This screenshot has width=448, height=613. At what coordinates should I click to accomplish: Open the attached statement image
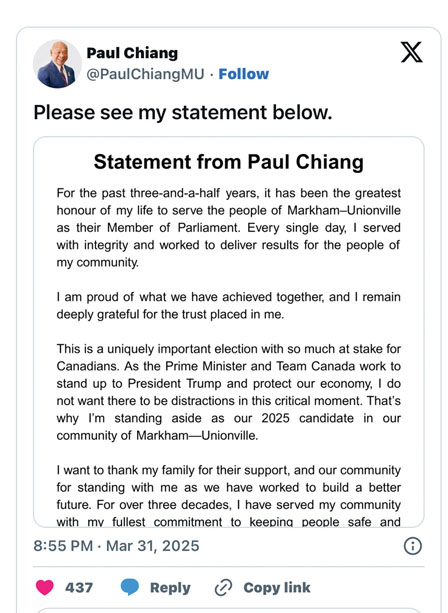pyautogui.click(x=229, y=332)
